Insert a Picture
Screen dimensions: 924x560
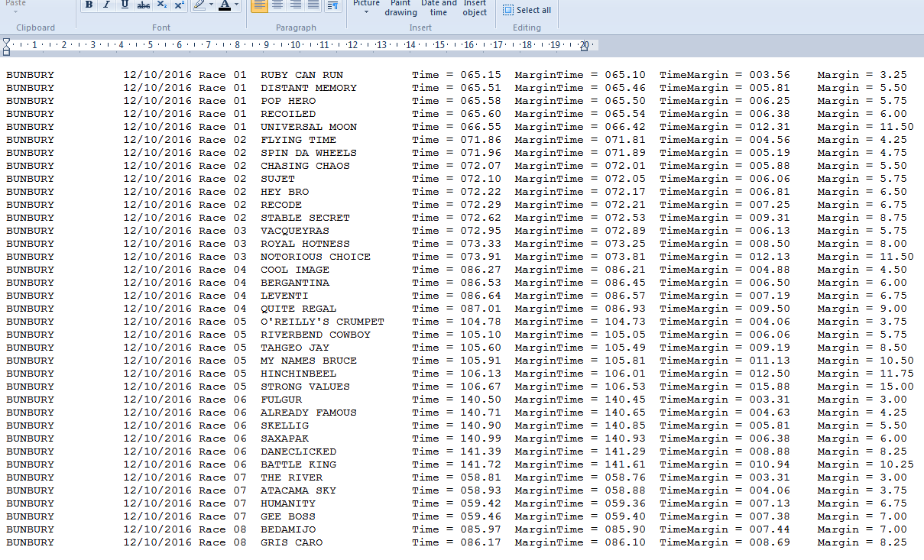(x=366, y=3)
